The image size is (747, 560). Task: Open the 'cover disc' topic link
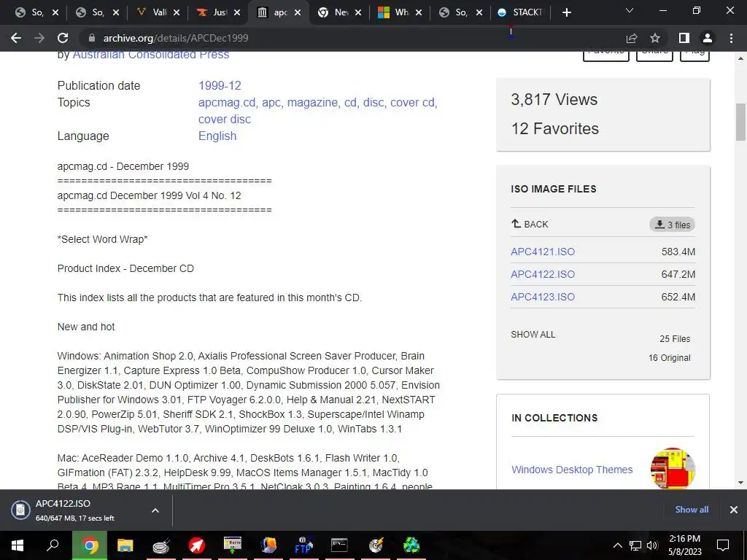click(x=225, y=119)
